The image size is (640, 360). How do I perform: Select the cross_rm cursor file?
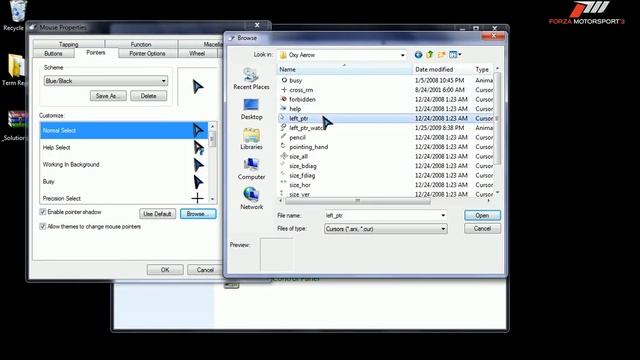tap(301, 90)
